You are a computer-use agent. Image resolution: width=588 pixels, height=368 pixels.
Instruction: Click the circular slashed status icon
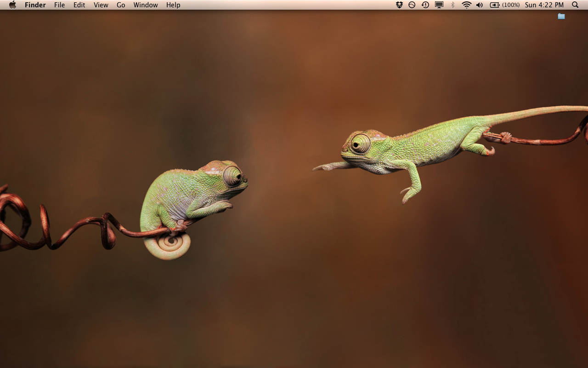412,5
